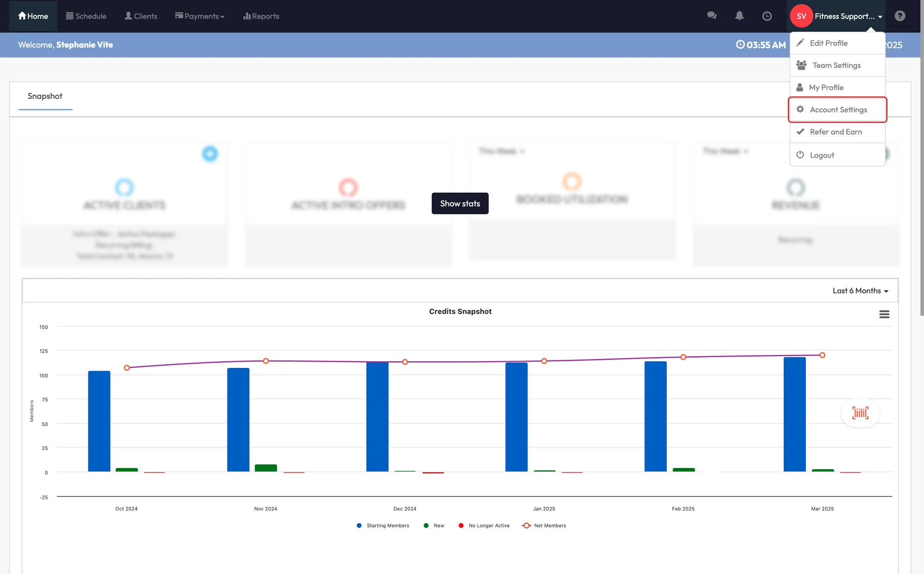Click the blue plus icon on Active Clients card
Image resolution: width=924 pixels, height=574 pixels.
(210, 154)
